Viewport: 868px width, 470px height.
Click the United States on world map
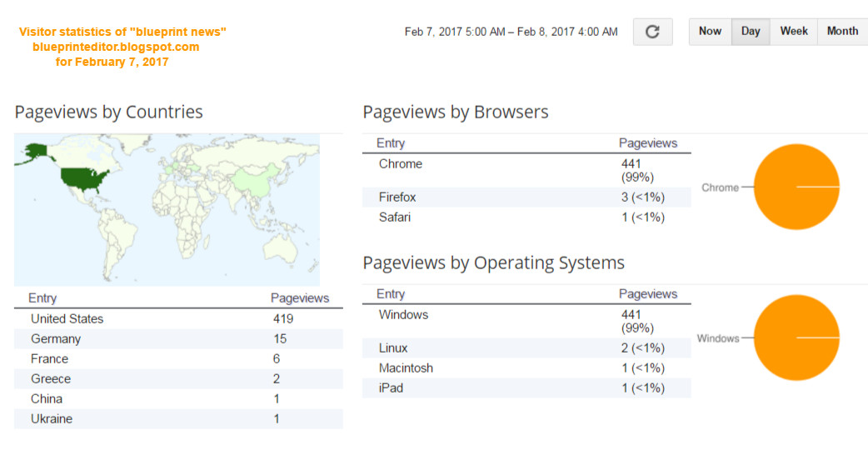[x=84, y=179]
